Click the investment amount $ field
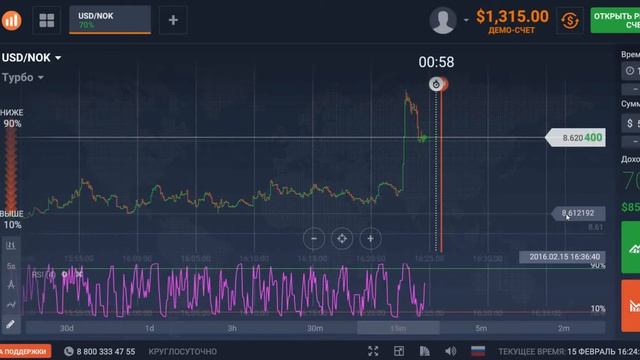The width and height of the screenshot is (640, 360). pos(631,123)
